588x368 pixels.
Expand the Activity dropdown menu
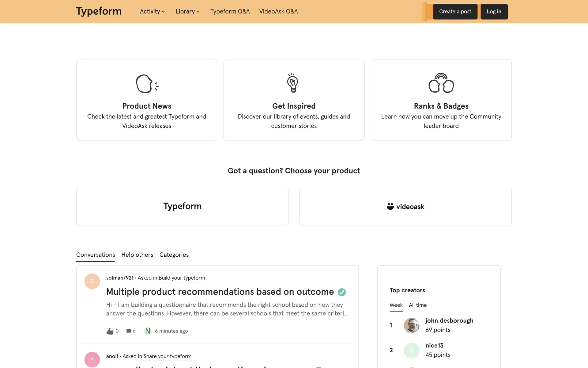(x=152, y=11)
